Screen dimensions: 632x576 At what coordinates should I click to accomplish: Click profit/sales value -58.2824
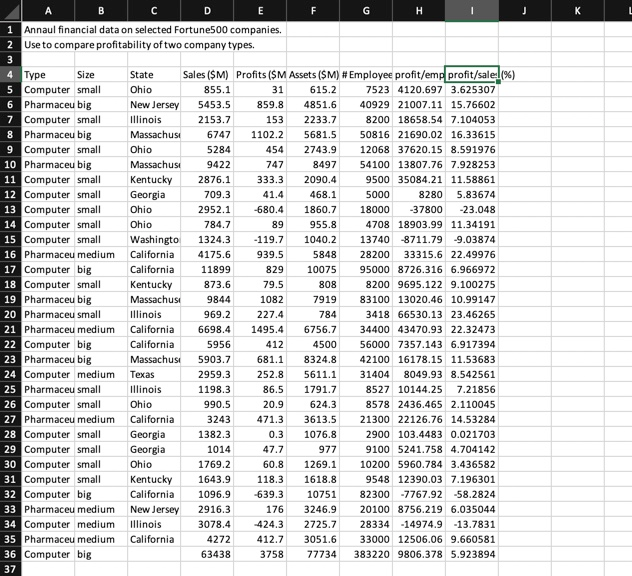[x=472, y=495]
